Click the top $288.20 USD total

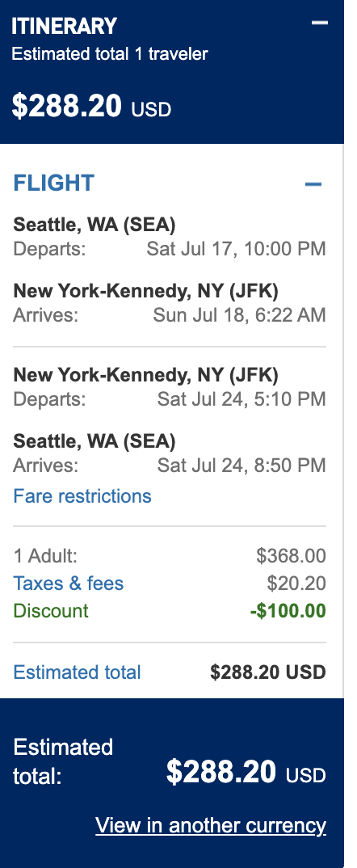pyautogui.click(x=91, y=107)
